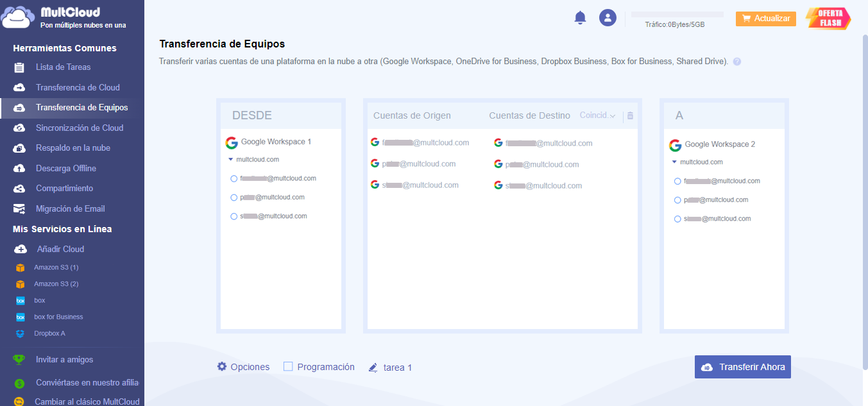This screenshot has width=868, height=406.
Task: Click the Compartimiento share icon
Action: click(x=19, y=189)
